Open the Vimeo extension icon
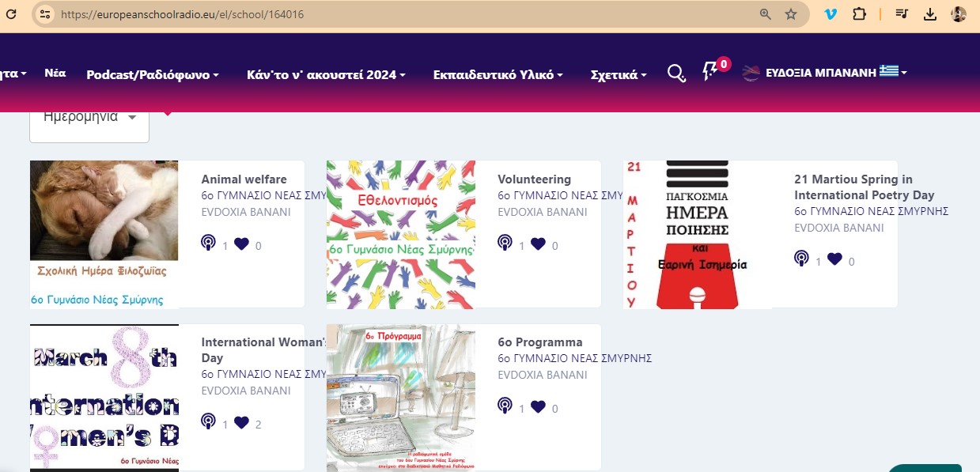 831,14
